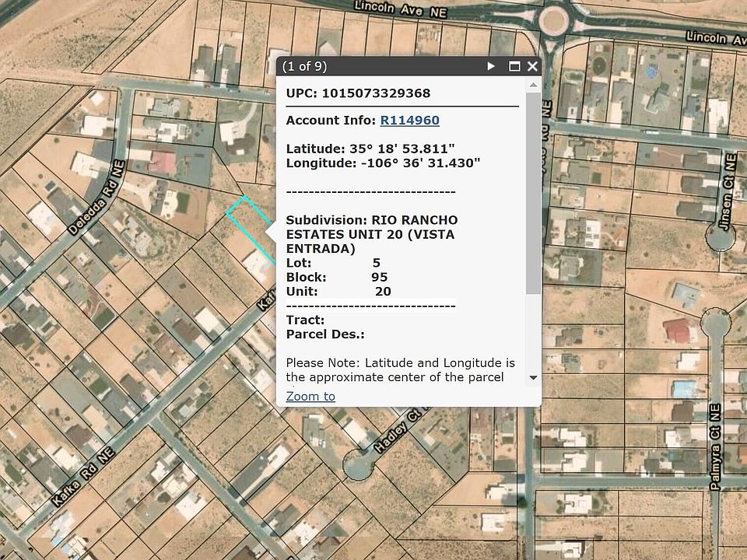Click the Subdivision name text
This screenshot has height=560, width=747.
pyautogui.click(x=371, y=234)
